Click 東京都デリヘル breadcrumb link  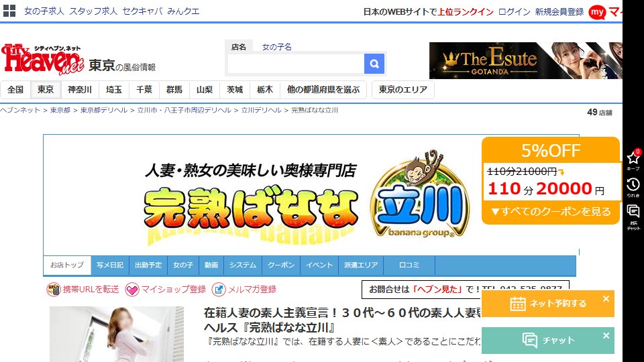[x=104, y=110]
